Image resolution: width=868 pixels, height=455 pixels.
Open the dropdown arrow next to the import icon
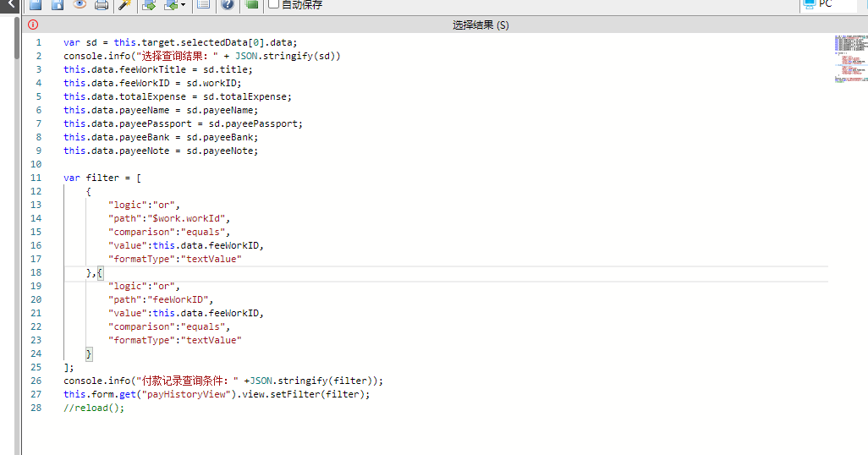pyautogui.click(x=184, y=5)
